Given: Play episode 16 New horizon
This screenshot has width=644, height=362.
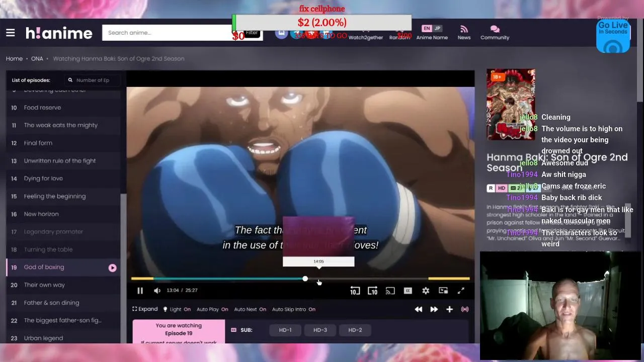Looking at the screenshot, I should pos(63,214).
